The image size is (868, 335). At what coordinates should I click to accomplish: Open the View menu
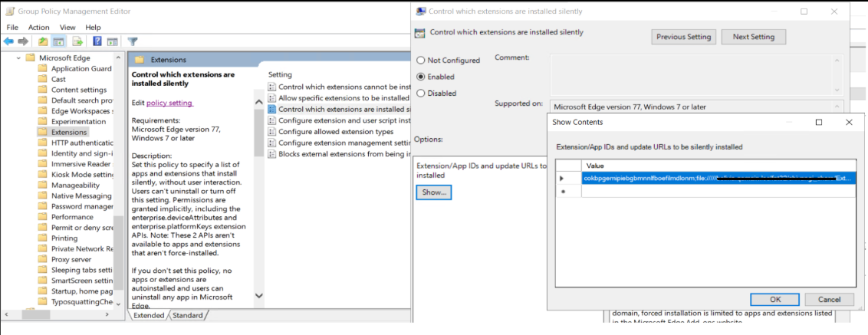click(67, 27)
